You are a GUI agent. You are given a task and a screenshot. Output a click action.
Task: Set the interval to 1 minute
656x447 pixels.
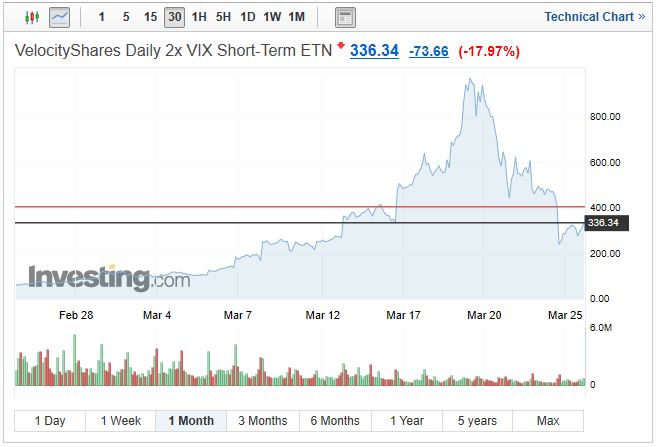101,17
